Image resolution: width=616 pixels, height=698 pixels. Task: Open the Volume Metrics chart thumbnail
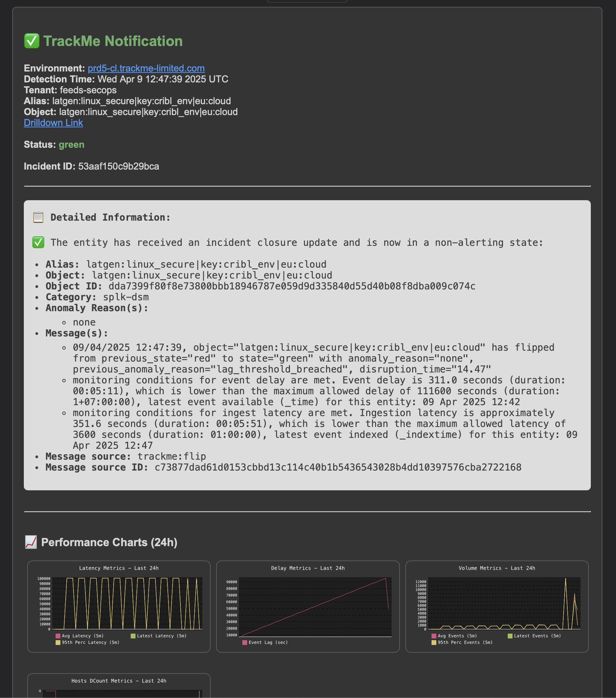click(x=497, y=606)
